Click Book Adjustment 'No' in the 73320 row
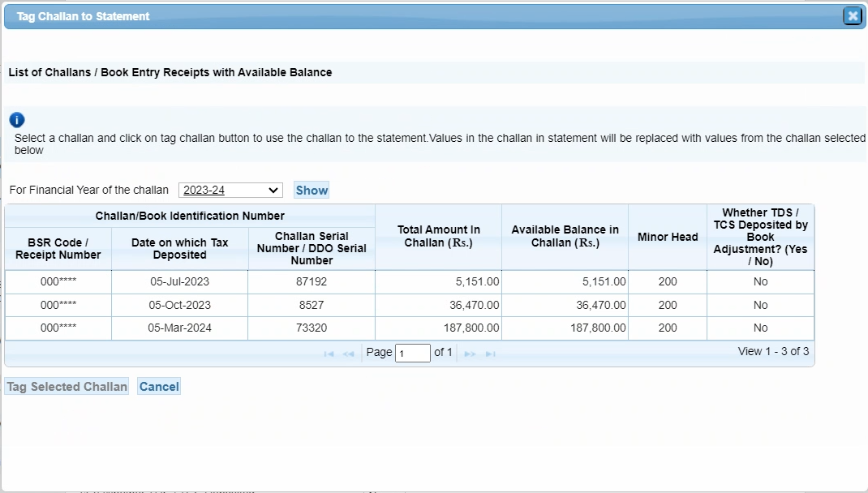 click(761, 328)
